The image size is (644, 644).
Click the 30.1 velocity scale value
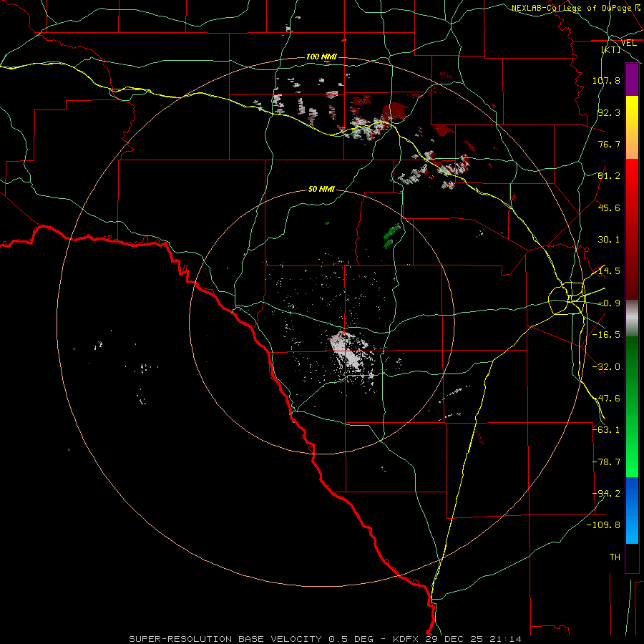tap(609, 240)
